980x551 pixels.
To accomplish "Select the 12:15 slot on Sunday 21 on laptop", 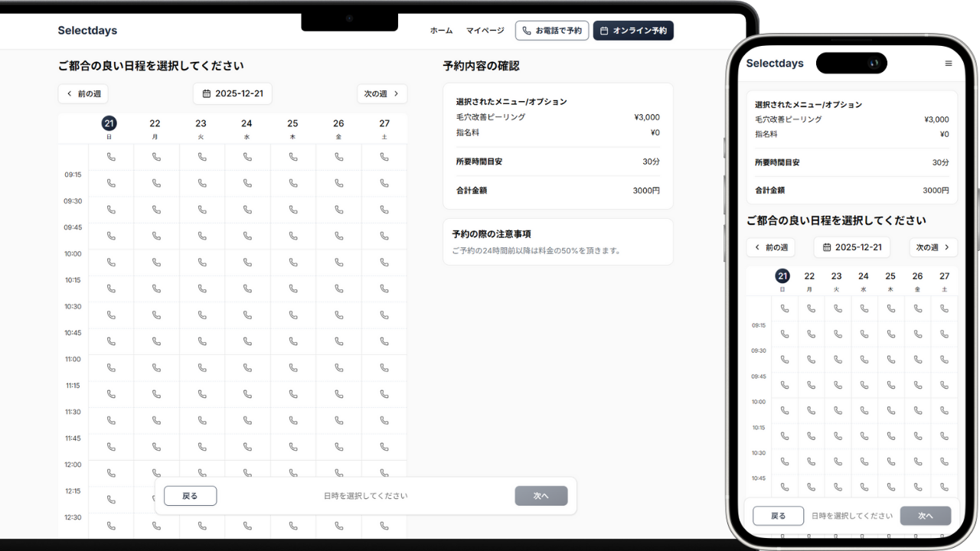I will click(x=111, y=500).
